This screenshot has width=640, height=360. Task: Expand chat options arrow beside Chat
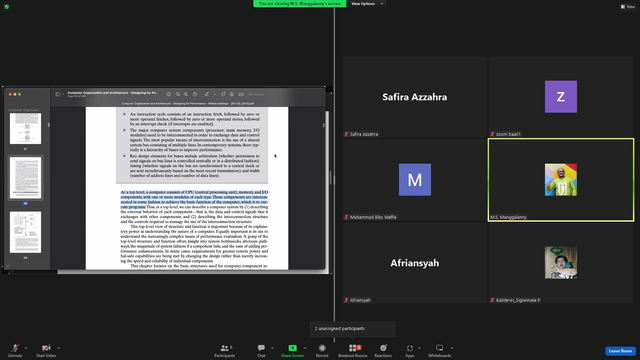pyautogui.click(x=272, y=348)
